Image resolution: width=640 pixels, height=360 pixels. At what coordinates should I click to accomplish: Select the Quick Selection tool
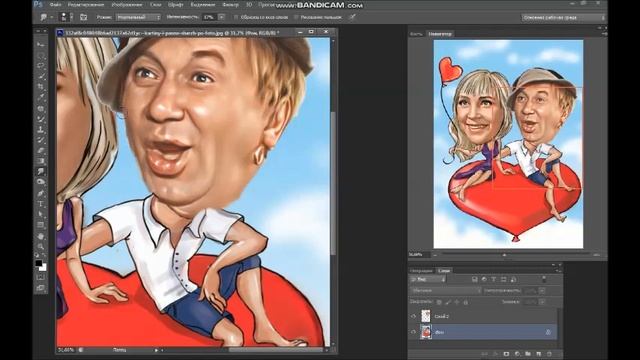[41, 76]
